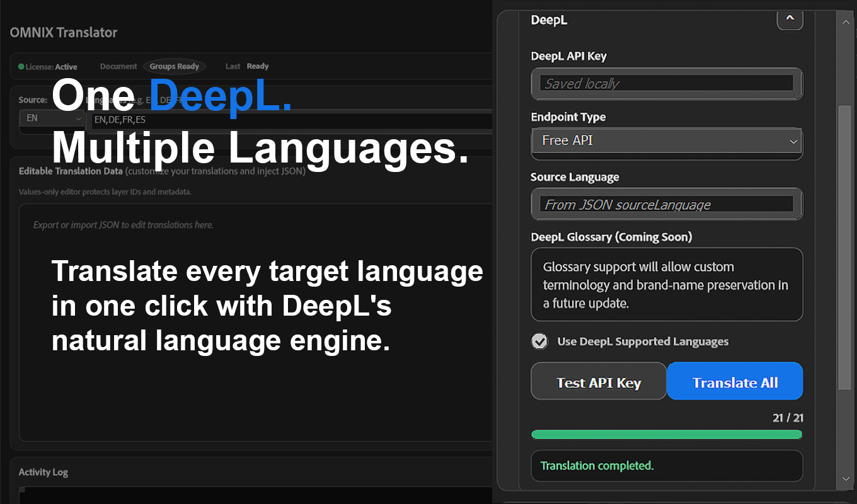Open the Endpoint Type Free API dropdown
857x504 pixels.
667,141
